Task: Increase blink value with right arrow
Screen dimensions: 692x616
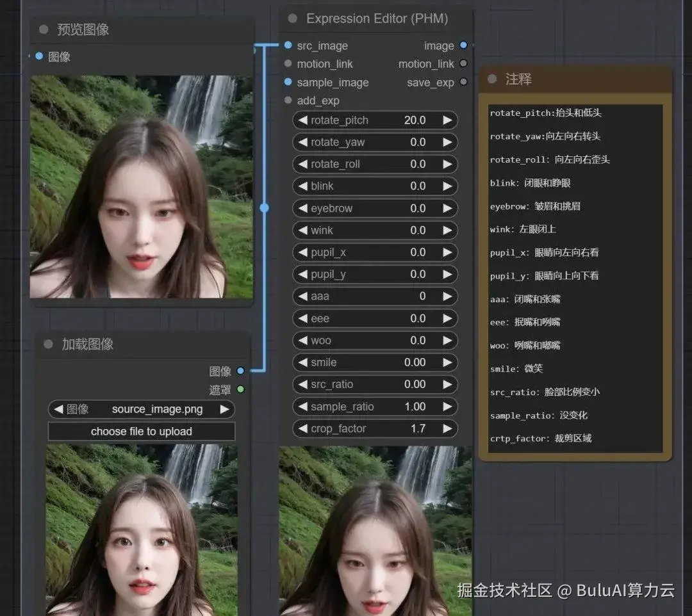Action: 447,186
